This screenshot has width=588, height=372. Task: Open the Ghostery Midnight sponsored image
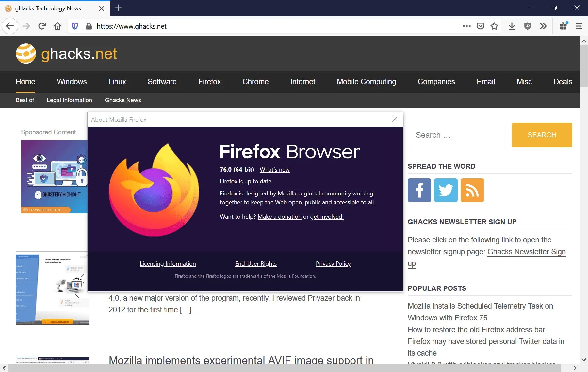tap(54, 177)
